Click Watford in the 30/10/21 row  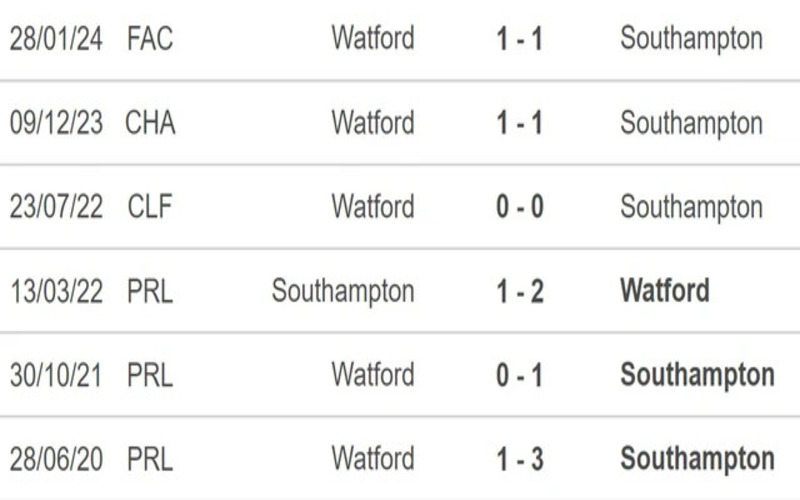[x=373, y=375]
